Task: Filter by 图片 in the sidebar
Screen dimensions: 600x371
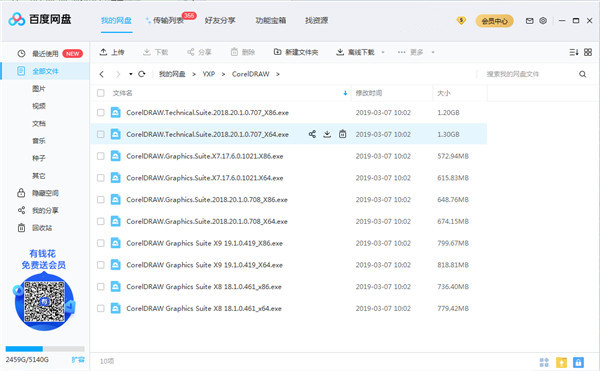Action: [x=39, y=89]
